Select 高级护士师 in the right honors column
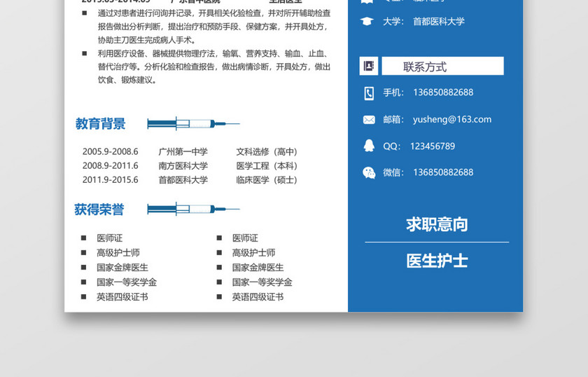The height and width of the screenshot is (377, 588). (253, 253)
